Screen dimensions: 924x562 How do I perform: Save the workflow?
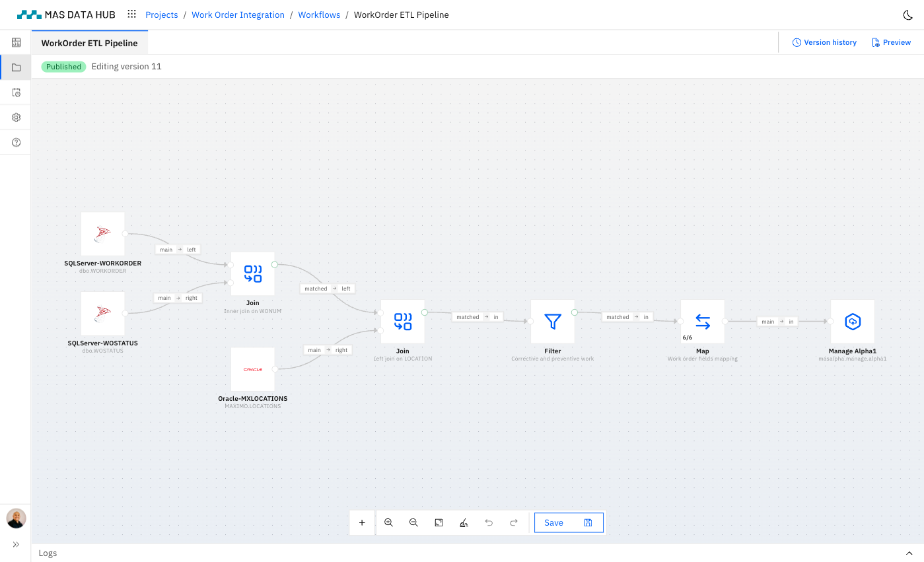[x=569, y=522]
